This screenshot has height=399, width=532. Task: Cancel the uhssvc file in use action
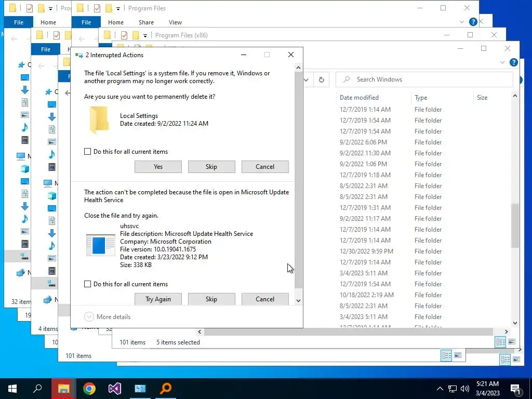pos(265,299)
